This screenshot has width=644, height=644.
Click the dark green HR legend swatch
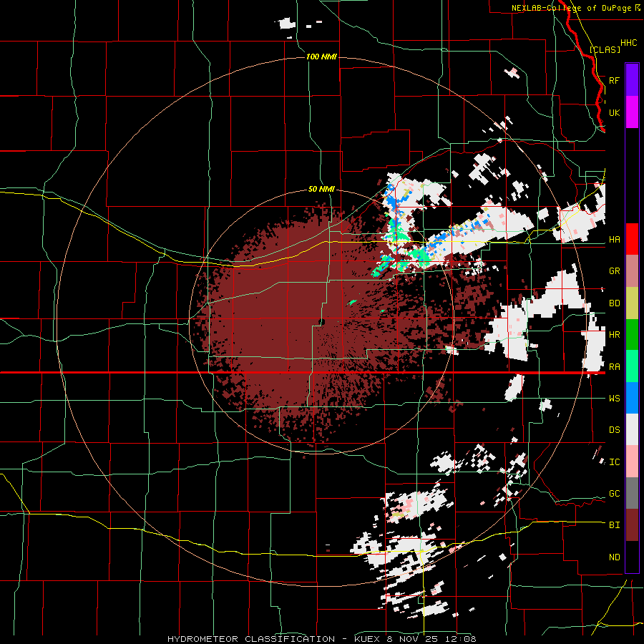click(x=632, y=335)
